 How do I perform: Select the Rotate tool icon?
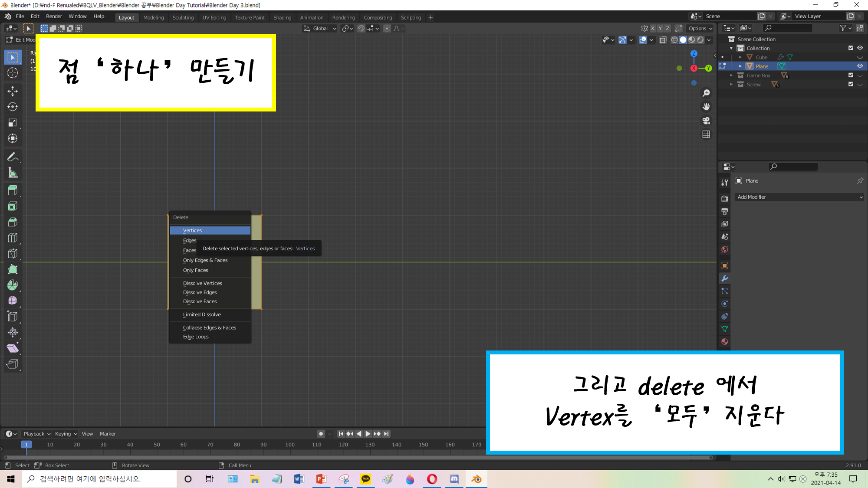[13, 107]
